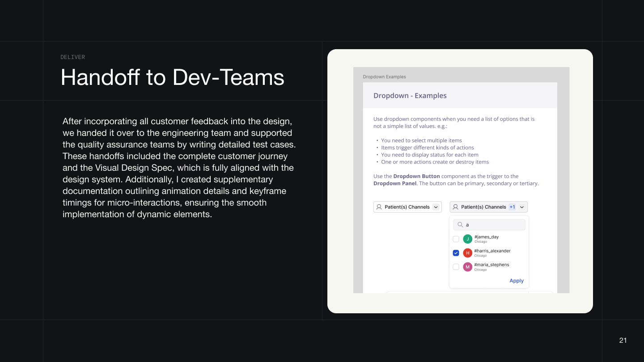Click the magnifier icon in the search box
Viewport: 644px width, 362px height.
point(460,225)
